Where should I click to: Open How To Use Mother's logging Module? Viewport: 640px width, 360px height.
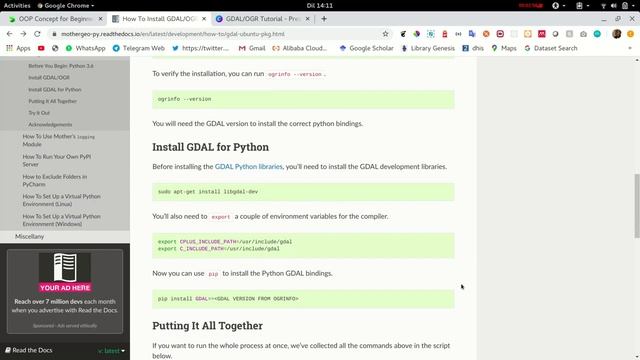pos(58,140)
